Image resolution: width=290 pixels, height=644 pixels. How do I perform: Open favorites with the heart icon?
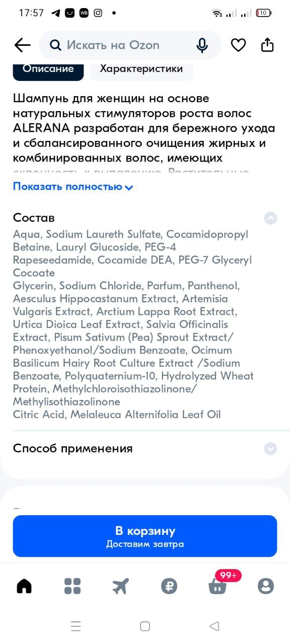[238, 45]
